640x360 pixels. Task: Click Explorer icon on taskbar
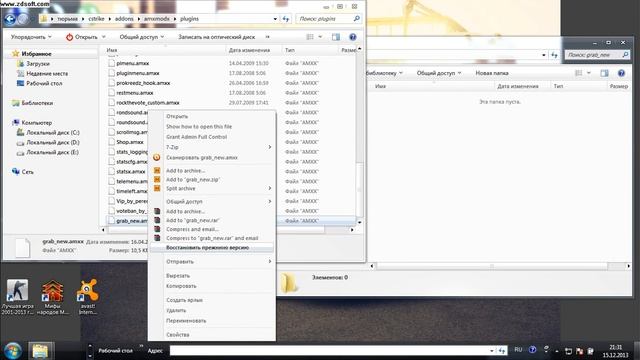tap(40, 351)
